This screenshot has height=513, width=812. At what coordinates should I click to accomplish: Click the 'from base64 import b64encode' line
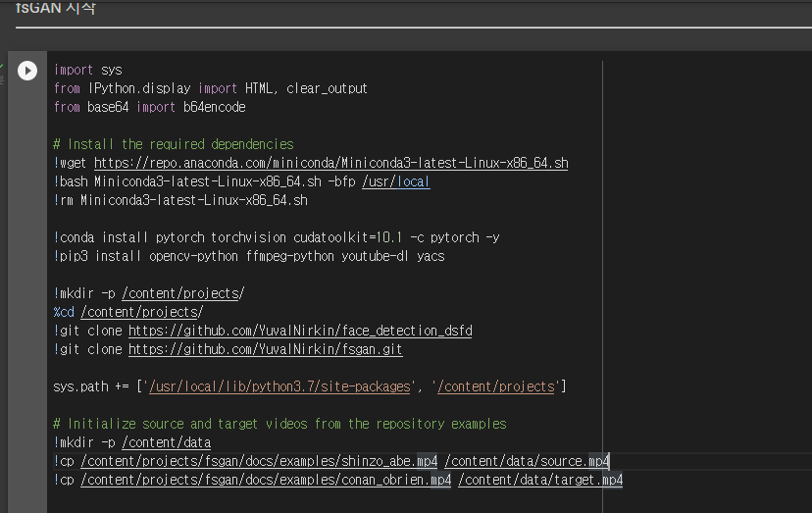[150, 107]
